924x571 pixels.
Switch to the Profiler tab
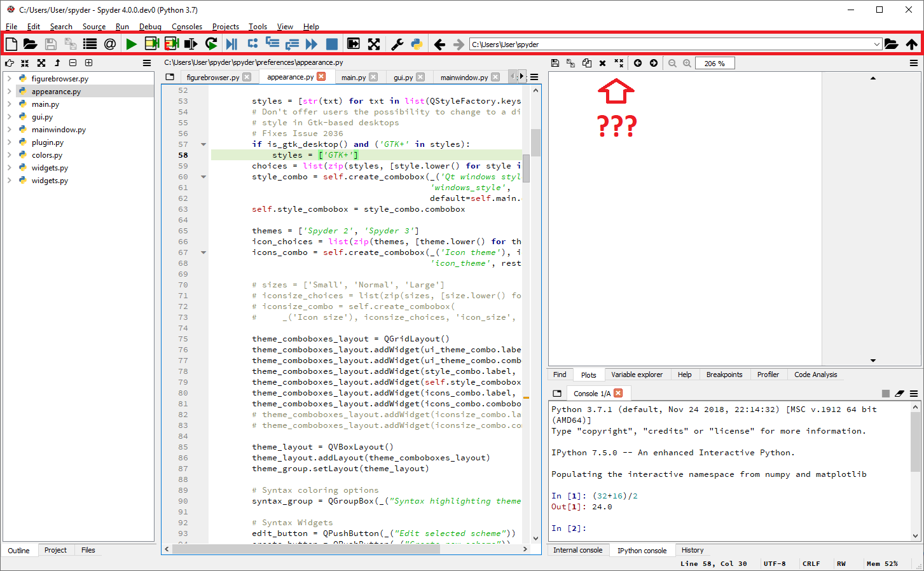[768, 375]
